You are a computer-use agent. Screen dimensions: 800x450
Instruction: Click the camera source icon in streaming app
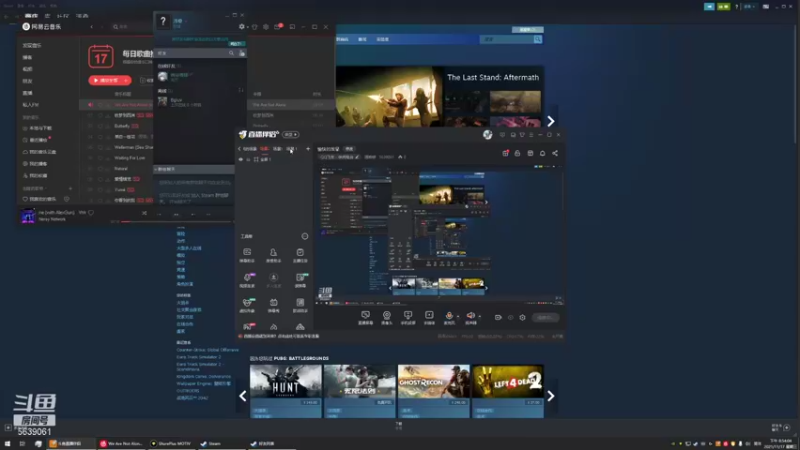pyautogui.click(x=387, y=317)
